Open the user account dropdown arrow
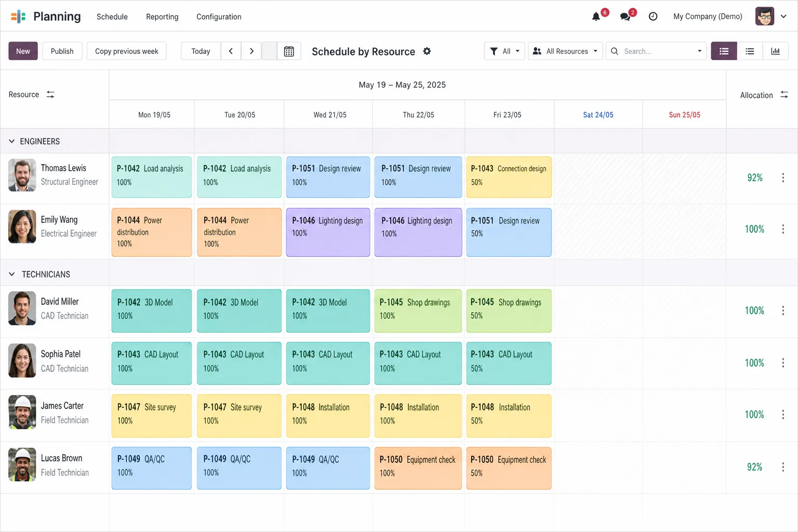This screenshot has width=798, height=532. pyautogui.click(x=783, y=17)
